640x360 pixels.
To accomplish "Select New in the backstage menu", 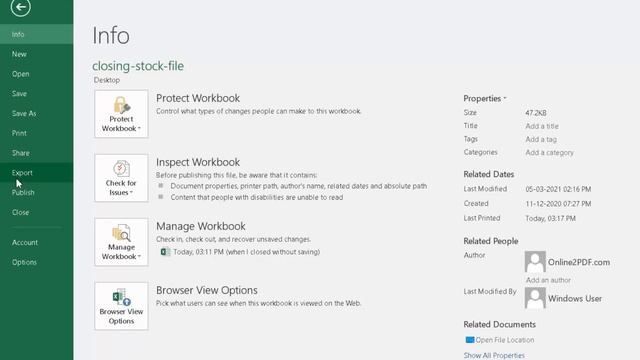I will click(37, 54).
